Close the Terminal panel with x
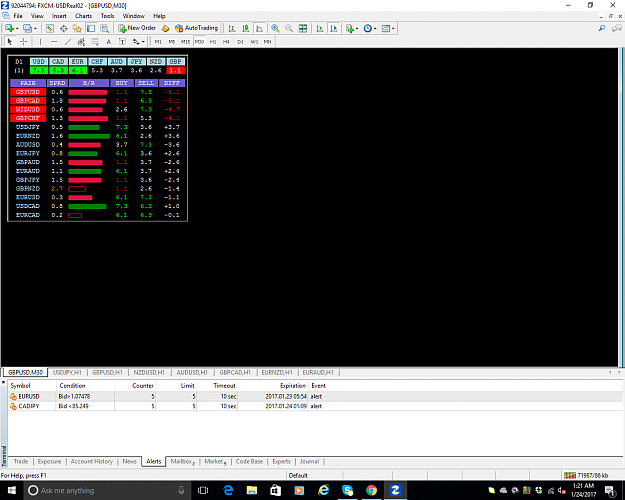The width and height of the screenshot is (625, 500). (4, 383)
